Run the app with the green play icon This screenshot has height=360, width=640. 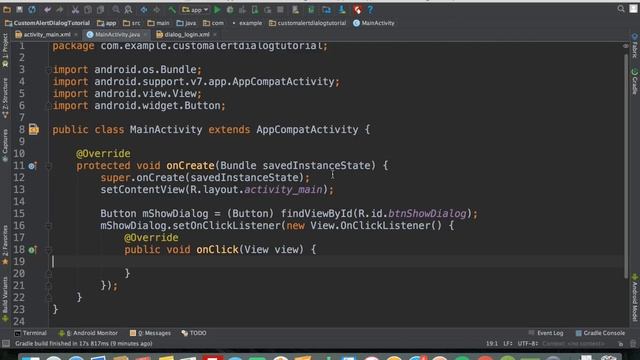[218, 9]
